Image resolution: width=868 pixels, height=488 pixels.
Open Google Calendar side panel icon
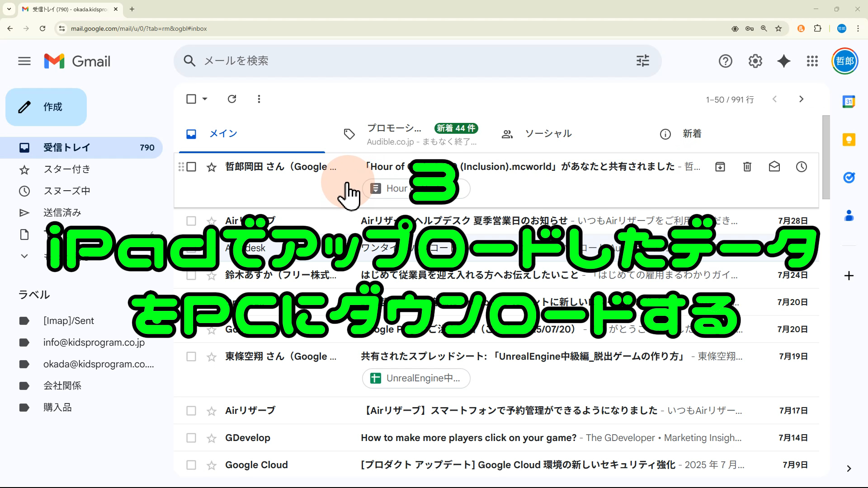pos(849,102)
